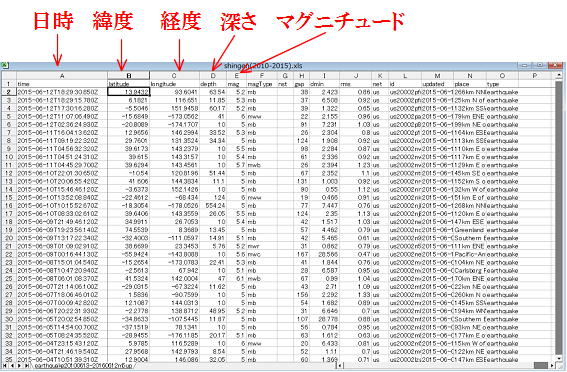
Task: Select column E header above mag
Action: coord(236,76)
